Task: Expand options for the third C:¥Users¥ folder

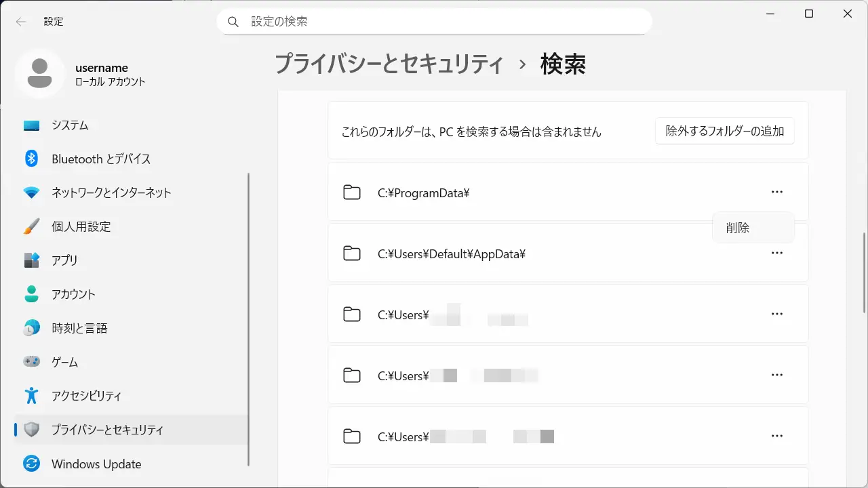Action: coord(777,436)
